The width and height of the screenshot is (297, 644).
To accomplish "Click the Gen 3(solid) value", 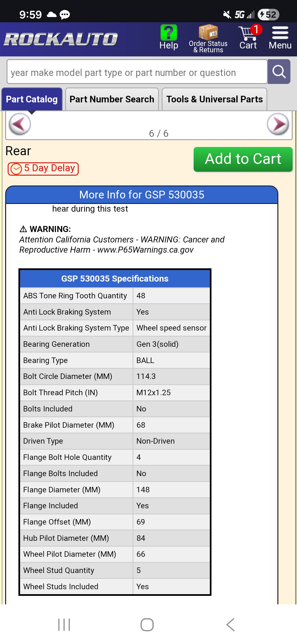I will [x=158, y=344].
